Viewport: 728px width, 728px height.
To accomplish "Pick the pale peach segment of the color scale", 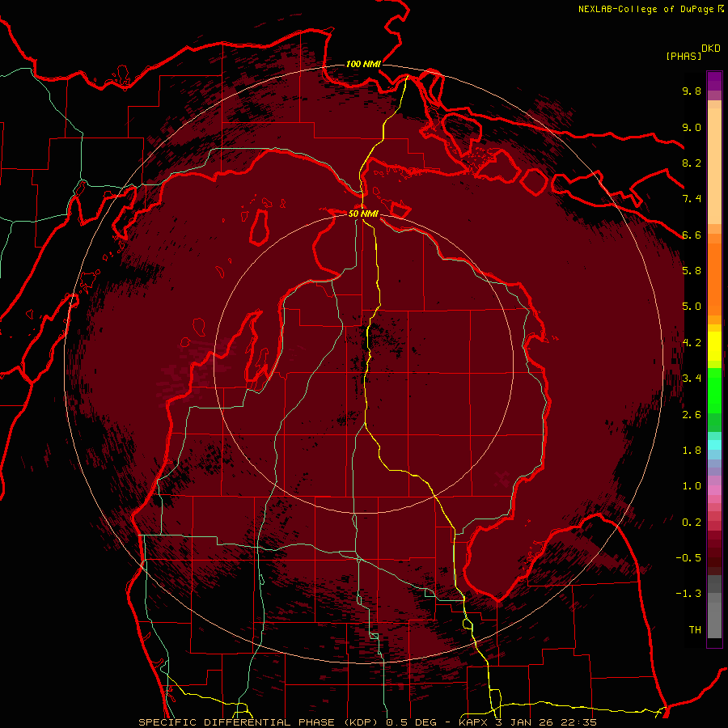I will [x=714, y=167].
